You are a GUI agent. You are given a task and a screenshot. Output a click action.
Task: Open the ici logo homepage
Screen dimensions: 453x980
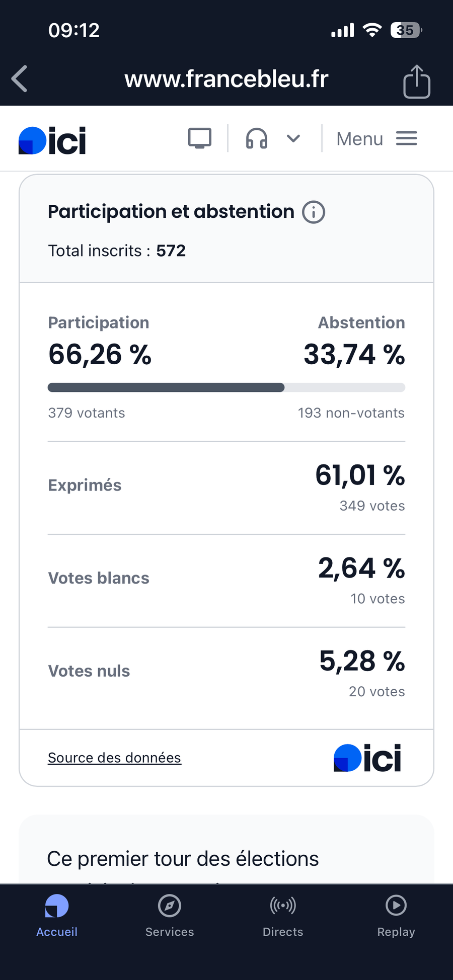pos(52,140)
